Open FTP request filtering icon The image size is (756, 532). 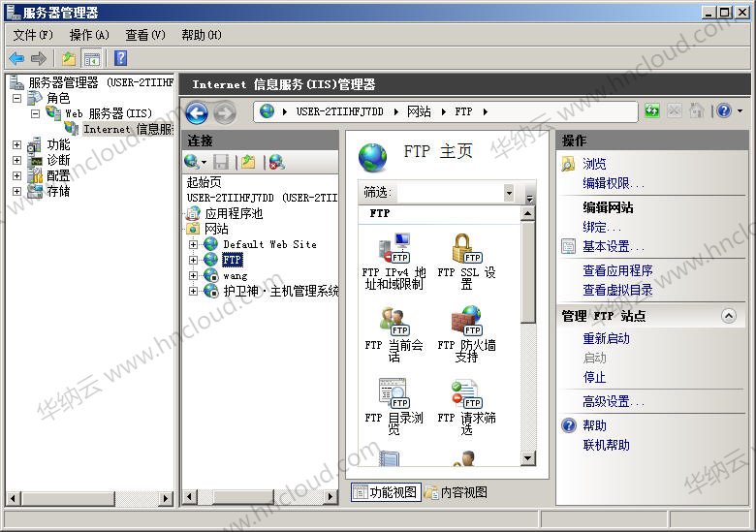[466, 406]
